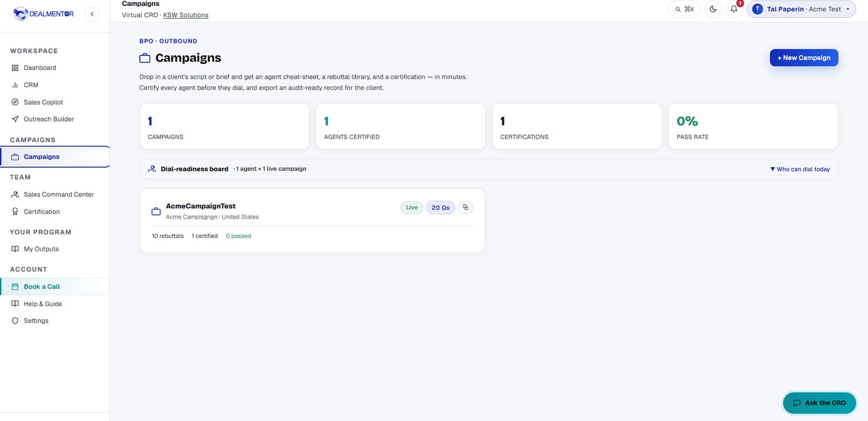This screenshot has width=868, height=421.
Task: Open Sales Command Center
Action: pos(54,194)
